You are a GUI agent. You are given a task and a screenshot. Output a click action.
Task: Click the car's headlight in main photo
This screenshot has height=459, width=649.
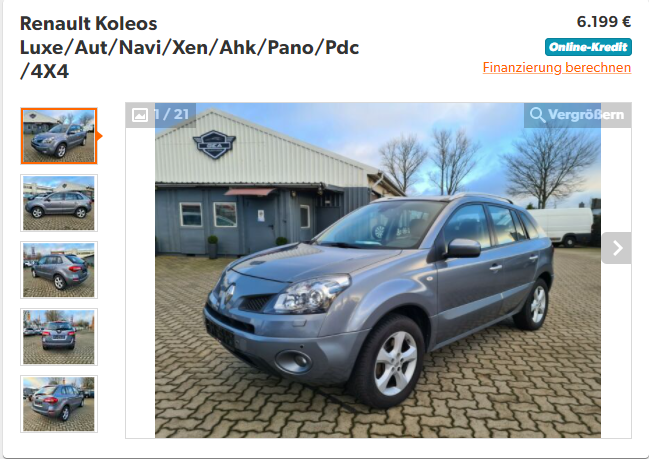click(311, 295)
